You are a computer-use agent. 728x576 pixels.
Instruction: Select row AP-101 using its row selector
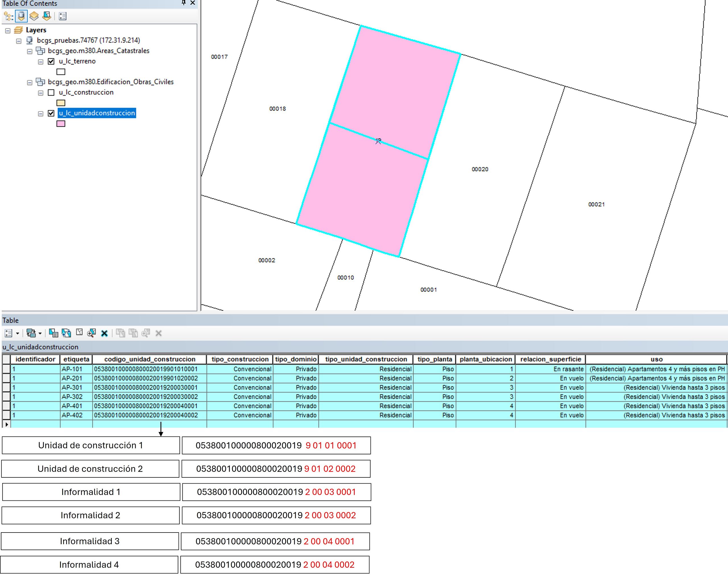click(6, 369)
